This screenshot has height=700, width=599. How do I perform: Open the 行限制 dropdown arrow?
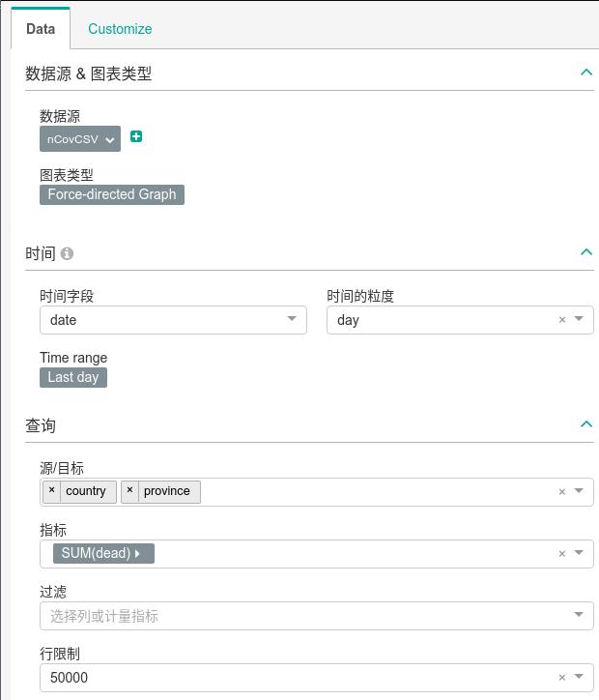pos(580,677)
